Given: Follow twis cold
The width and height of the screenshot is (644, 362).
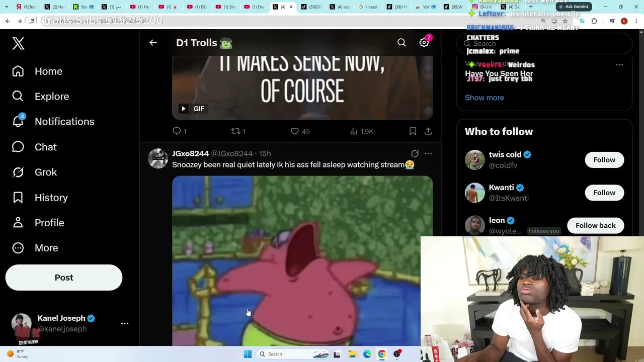Looking at the screenshot, I should tap(604, 160).
